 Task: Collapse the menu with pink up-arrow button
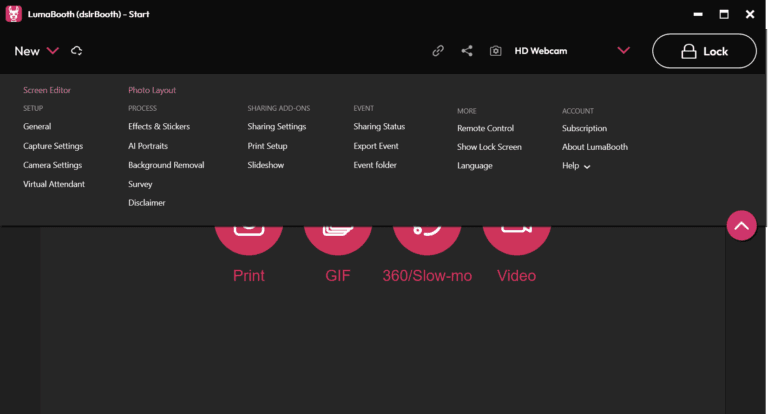[x=742, y=225]
